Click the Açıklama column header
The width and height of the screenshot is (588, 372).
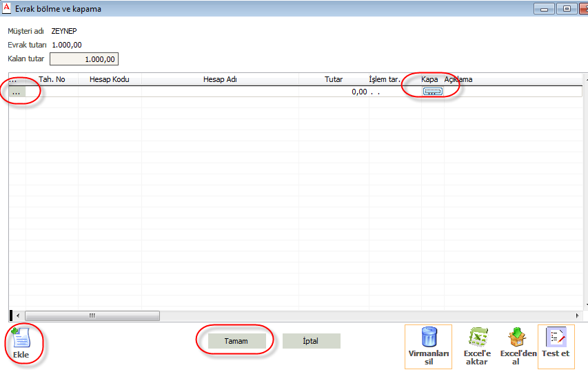(458, 79)
